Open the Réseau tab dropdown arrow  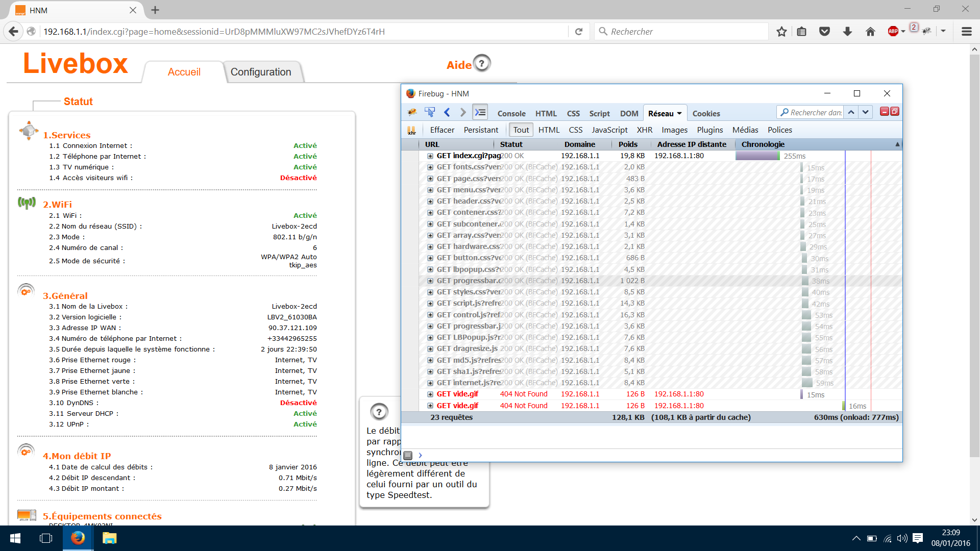click(679, 114)
